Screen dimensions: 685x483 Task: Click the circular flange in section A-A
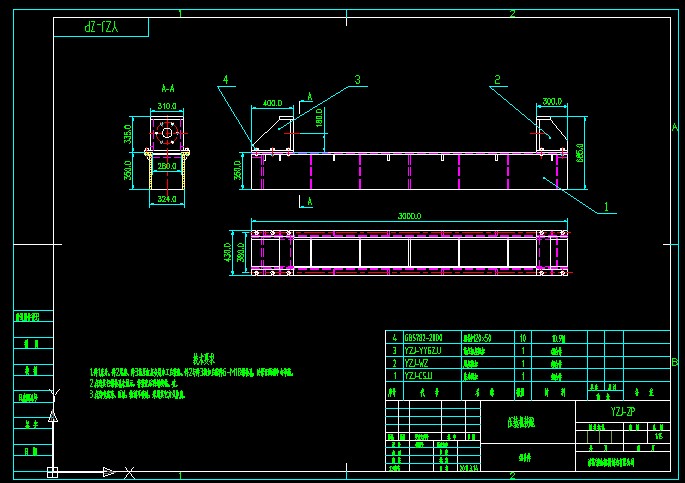point(166,131)
